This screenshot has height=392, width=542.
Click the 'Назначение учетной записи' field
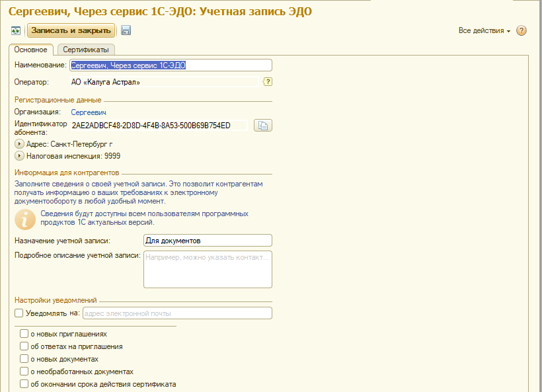click(208, 241)
